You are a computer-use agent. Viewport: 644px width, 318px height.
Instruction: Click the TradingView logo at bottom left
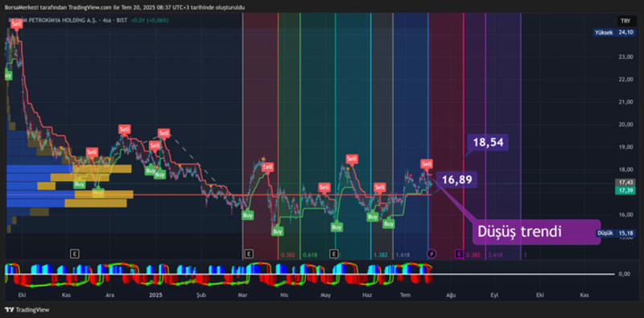tap(27, 309)
